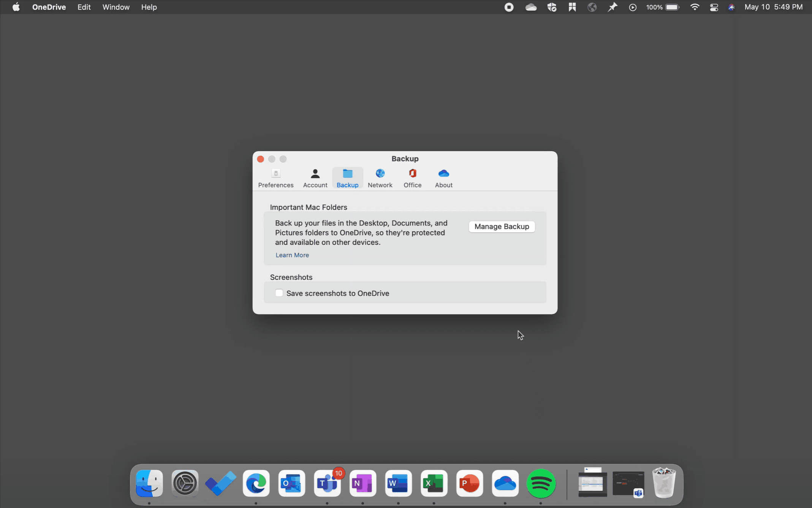The width and height of the screenshot is (812, 508).
Task: Click the OneDrive cloud menu bar icon
Action: 531,7
